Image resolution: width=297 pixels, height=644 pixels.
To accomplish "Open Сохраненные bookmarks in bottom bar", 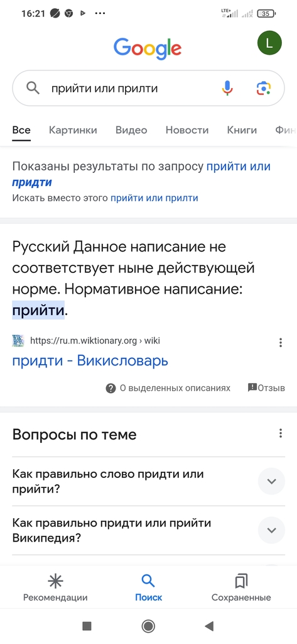I will pos(240,581).
